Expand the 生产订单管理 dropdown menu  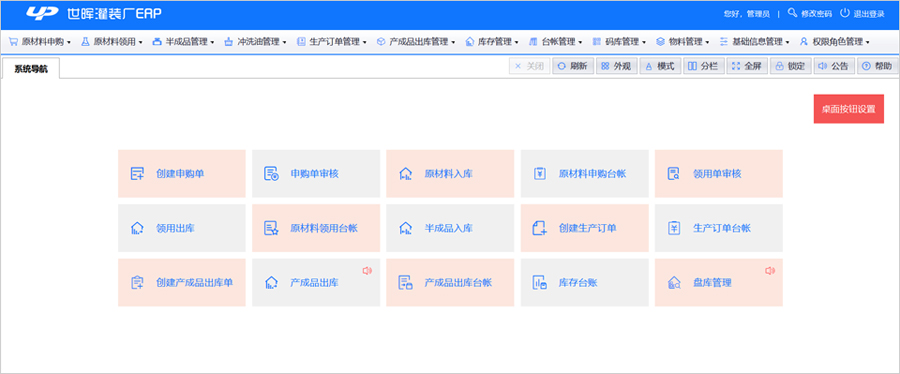point(332,42)
